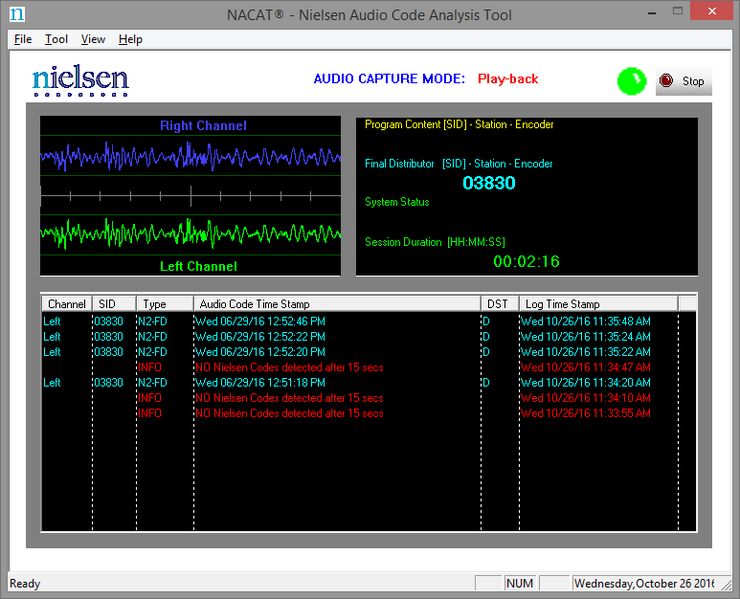Click the Final Distributor SID value 03830
Viewport: 740px width, 599px height.
click(x=488, y=183)
